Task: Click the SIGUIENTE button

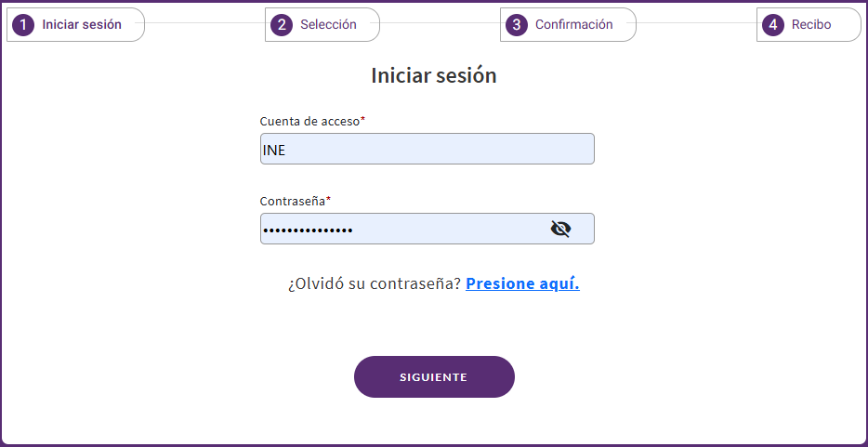Action: coord(434,376)
